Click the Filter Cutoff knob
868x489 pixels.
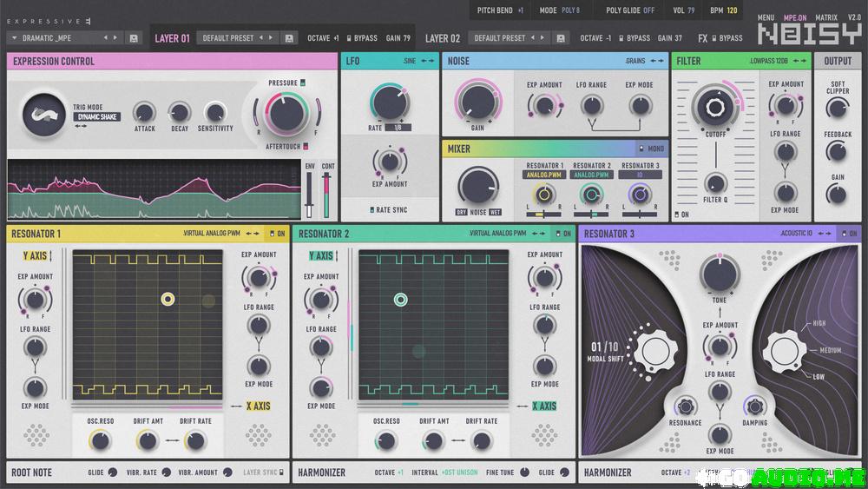point(715,108)
